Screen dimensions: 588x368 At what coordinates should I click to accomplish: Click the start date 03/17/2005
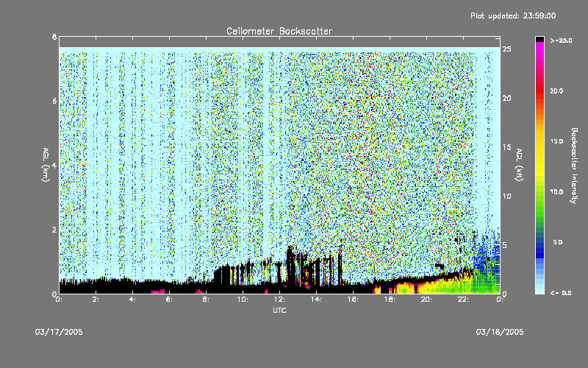coord(59,332)
